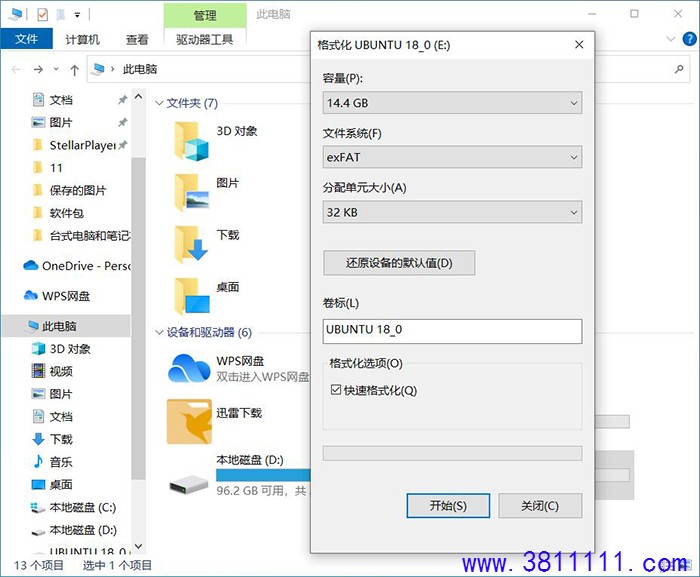
Task: Open pinned 图片 in quick access sidebar
Action: click(x=61, y=122)
